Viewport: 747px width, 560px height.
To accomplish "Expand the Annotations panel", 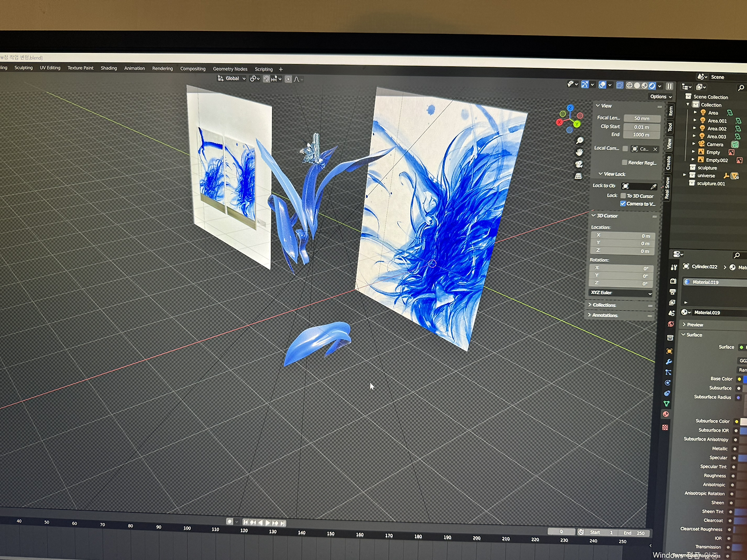I will (x=589, y=316).
